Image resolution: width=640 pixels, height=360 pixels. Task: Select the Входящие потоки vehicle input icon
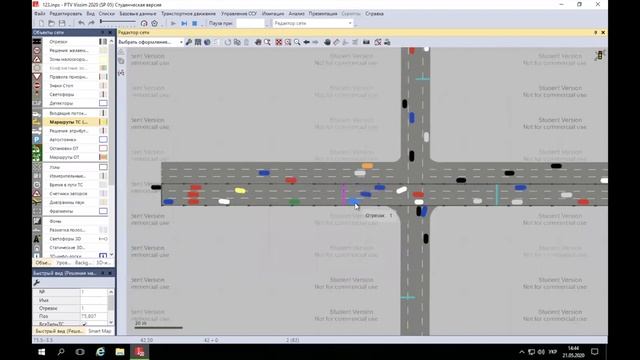[37, 113]
